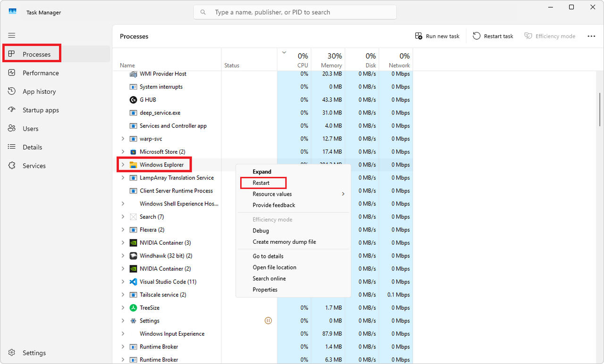Choose Go to details

click(x=293, y=256)
